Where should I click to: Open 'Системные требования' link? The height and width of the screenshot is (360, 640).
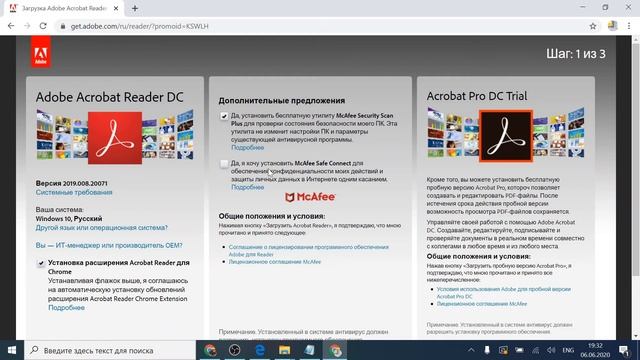coord(73,192)
